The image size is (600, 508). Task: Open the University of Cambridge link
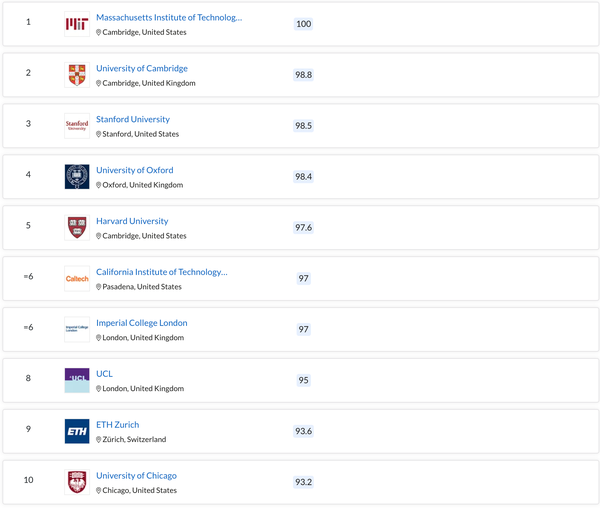(141, 69)
